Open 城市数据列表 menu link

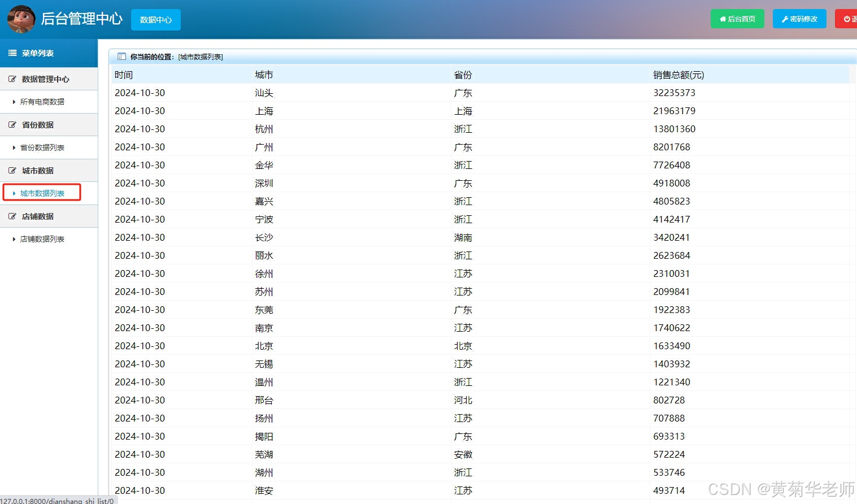pyautogui.click(x=42, y=193)
